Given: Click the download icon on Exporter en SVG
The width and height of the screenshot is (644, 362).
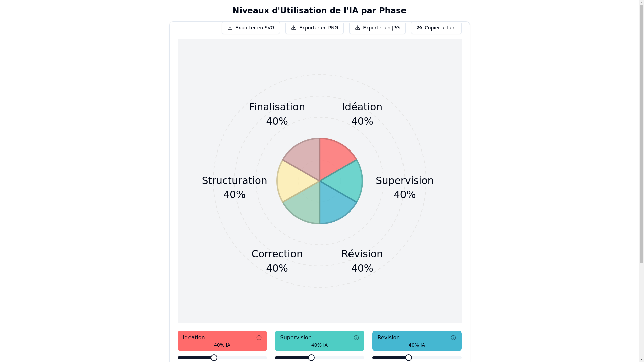Looking at the screenshot, I should (230, 28).
